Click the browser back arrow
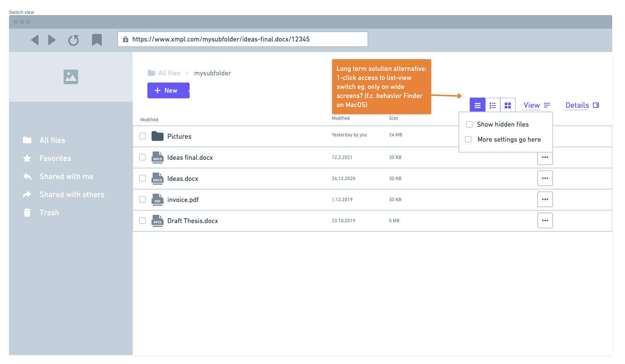Viewport: 625px width, 364px height. pos(35,40)
